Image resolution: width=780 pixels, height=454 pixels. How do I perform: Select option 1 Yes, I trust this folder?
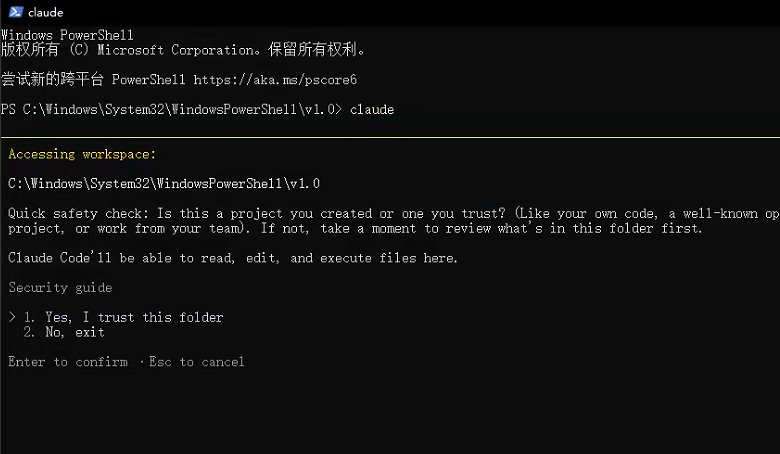[x=124, y=317]
